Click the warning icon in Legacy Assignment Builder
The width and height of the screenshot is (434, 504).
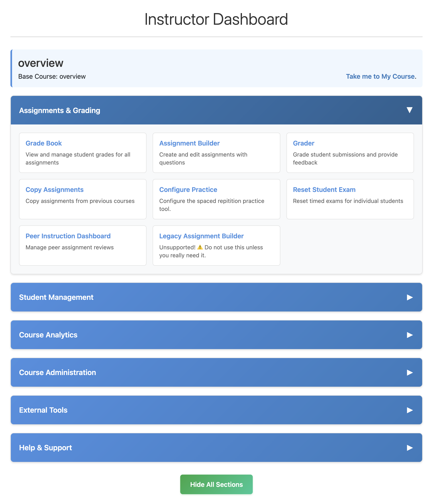pyautogui.click(x=200, y=247)
